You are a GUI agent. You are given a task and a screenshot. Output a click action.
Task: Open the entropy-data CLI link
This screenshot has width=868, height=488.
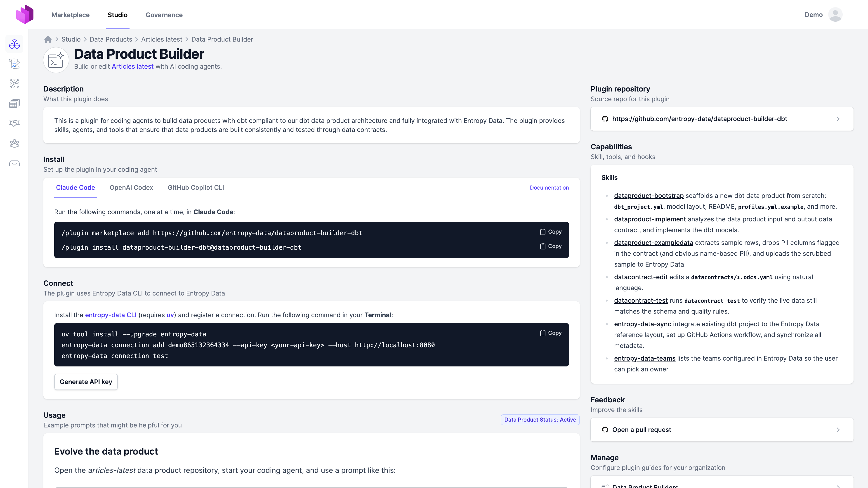111,315
